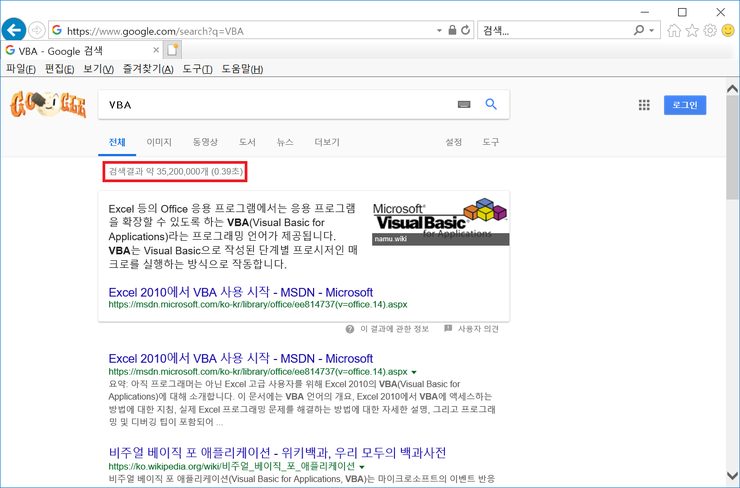Click the vertical scrollbar down arrow

[732, 476]
